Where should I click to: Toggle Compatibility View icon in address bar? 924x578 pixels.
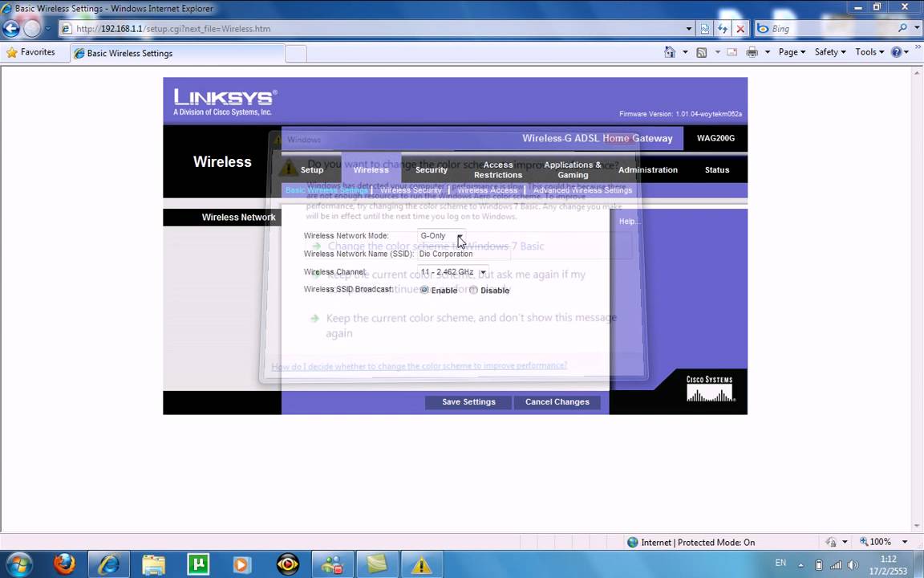click(x=705, y=28)
